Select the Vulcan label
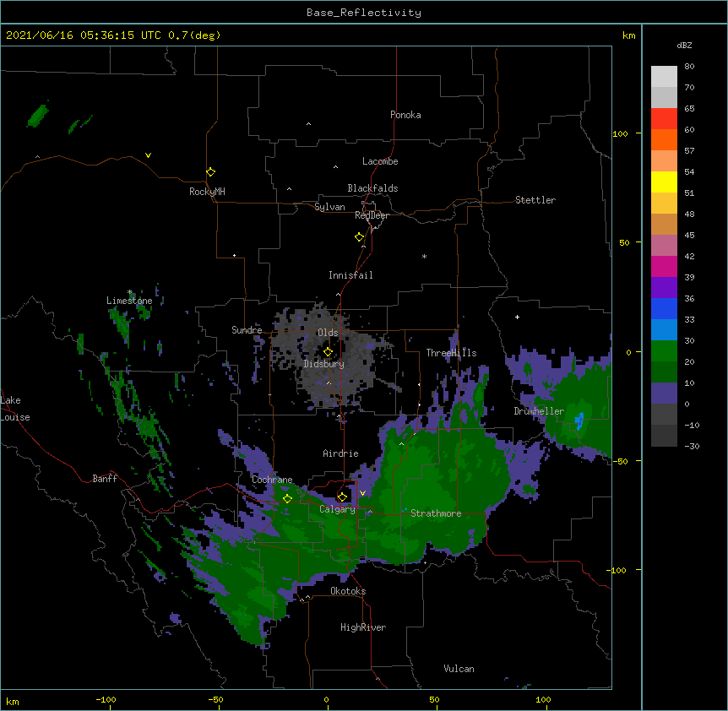728x711 pixels. tap(459, 669)
